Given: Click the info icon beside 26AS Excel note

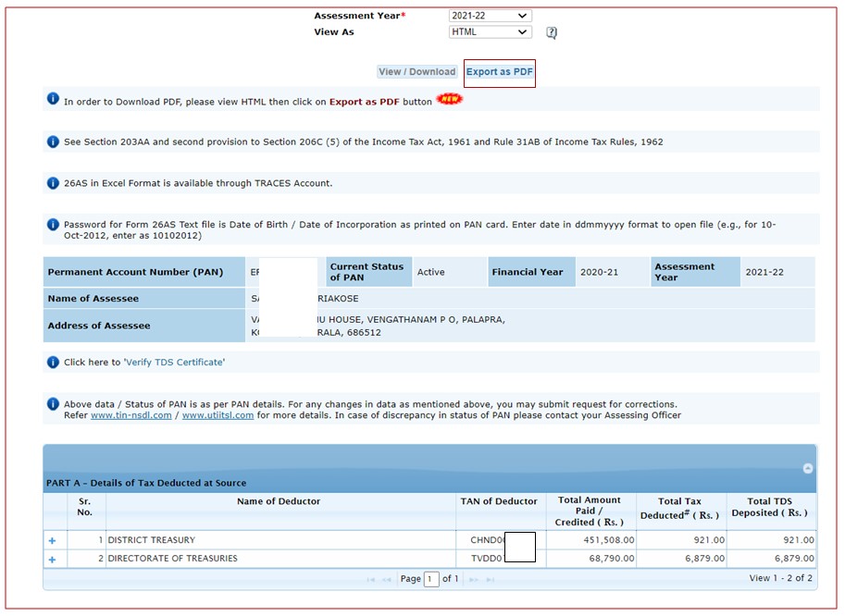Looking at the screenshot, I should [x=53, y=183].
